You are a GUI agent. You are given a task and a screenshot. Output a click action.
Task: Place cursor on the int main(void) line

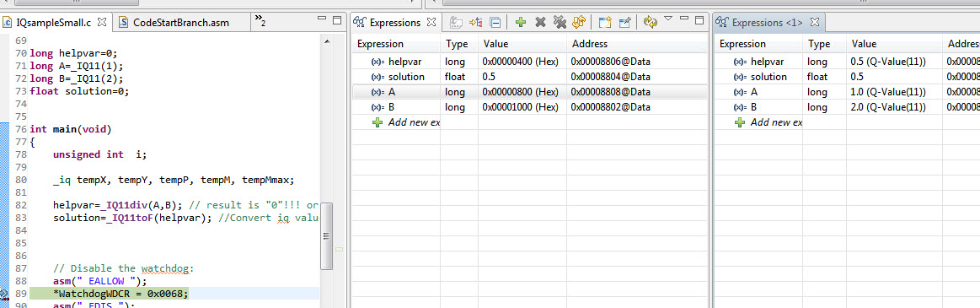70,130
